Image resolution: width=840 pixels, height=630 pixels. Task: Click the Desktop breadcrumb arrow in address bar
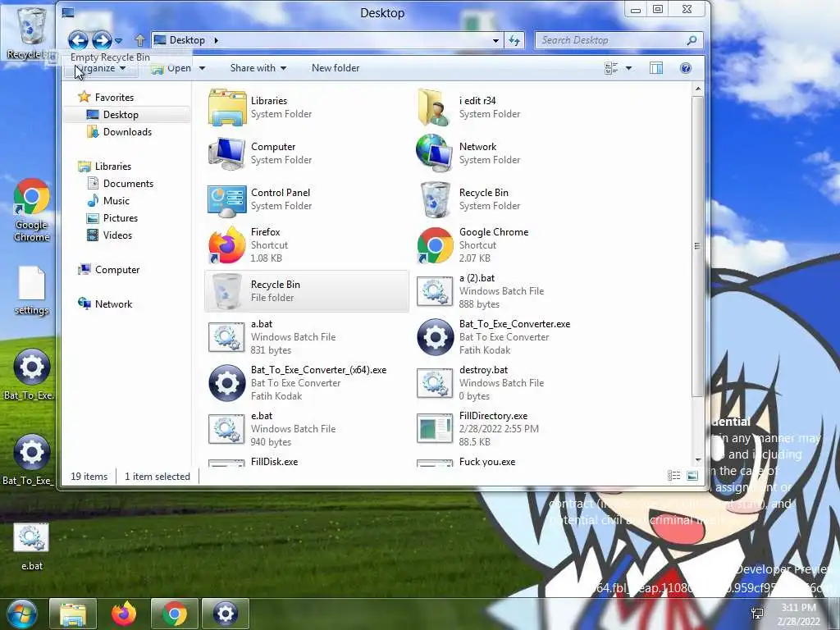pyautogui.click(x=216, y=40)
